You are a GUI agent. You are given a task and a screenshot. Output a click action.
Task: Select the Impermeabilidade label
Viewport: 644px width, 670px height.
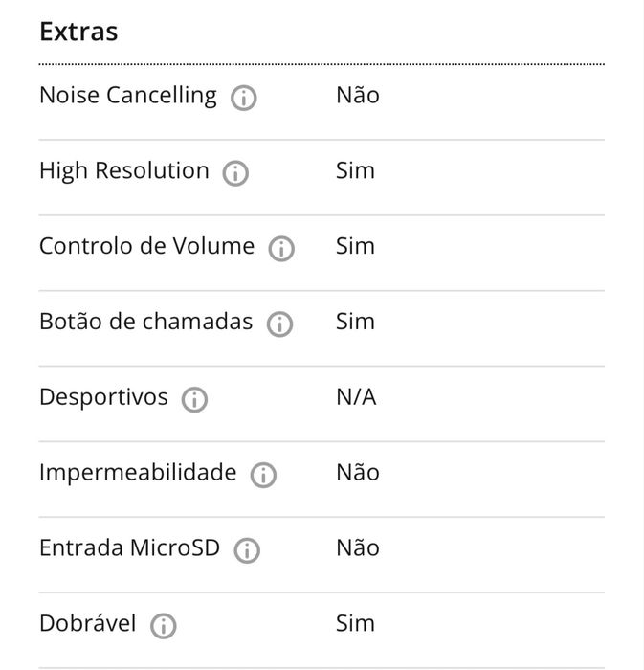click(x=138, y=473)
